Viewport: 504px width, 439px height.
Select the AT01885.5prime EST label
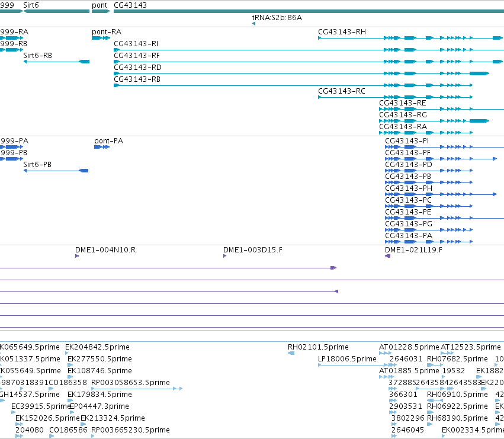click(x=409, y=371)
